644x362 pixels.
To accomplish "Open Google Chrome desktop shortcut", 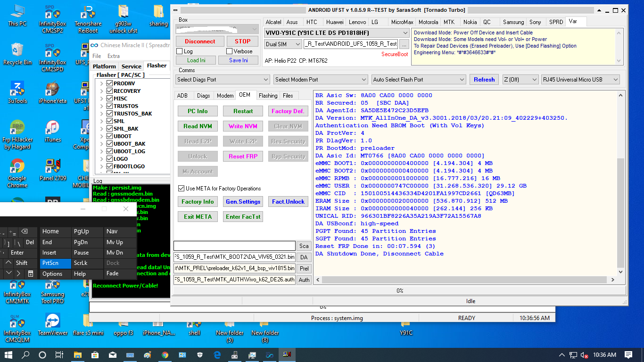I will point(17,173).
